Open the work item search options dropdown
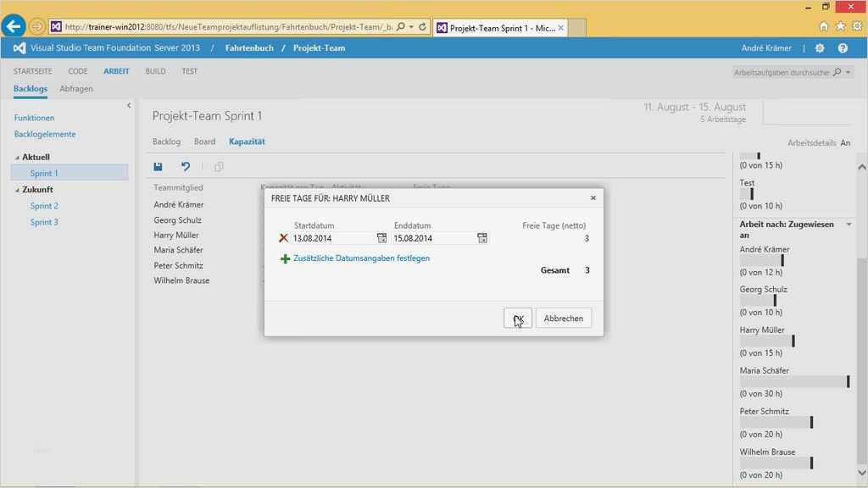Viewport: 868px width, 488px height. pos(848,72)
